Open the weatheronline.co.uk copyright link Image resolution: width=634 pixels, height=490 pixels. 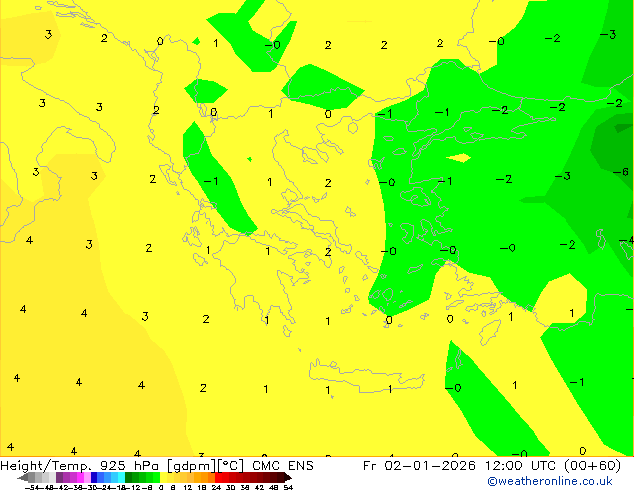[x=550, y=481]
